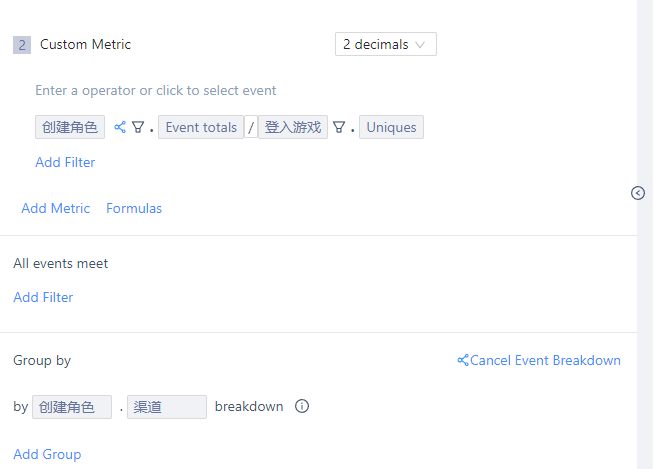The image size is (663, 469).
Task: Open the Uniques aggregation selector
Action: pyautogui.click(x=391, y=127)
